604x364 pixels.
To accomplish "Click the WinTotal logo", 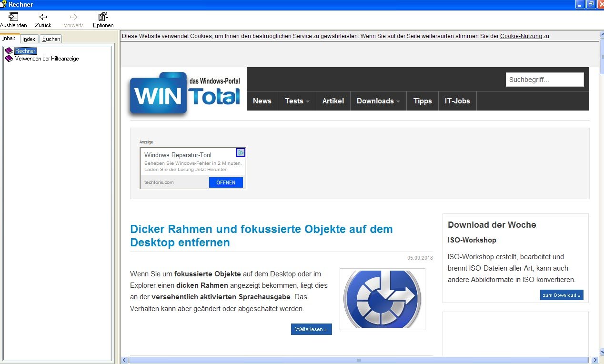I will coord(185,94).
